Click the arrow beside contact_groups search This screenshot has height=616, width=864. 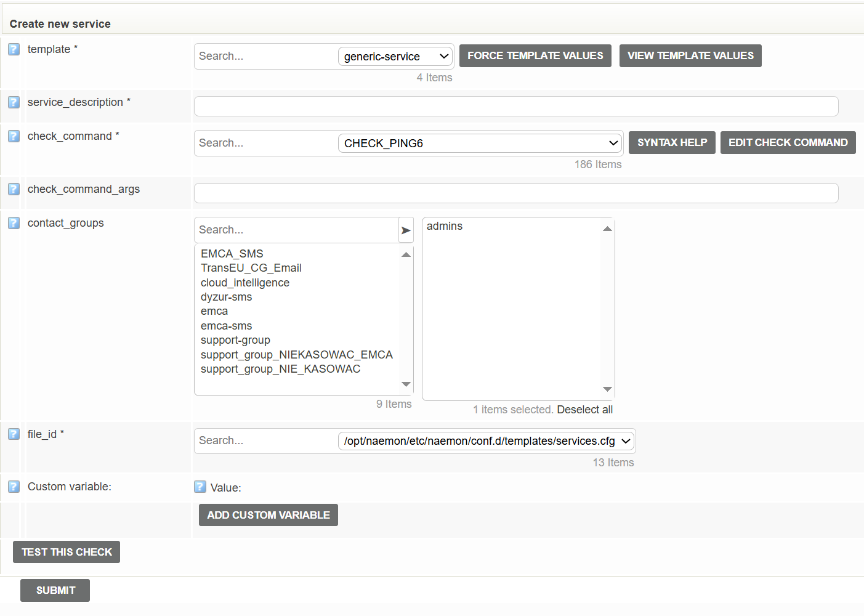406,230
